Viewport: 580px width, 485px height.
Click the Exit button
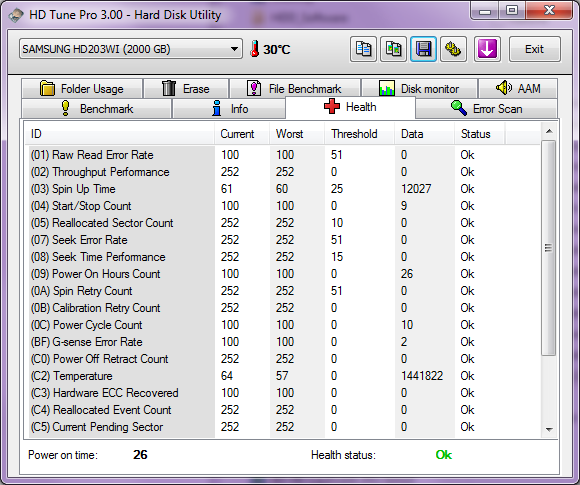coord(535,49)
